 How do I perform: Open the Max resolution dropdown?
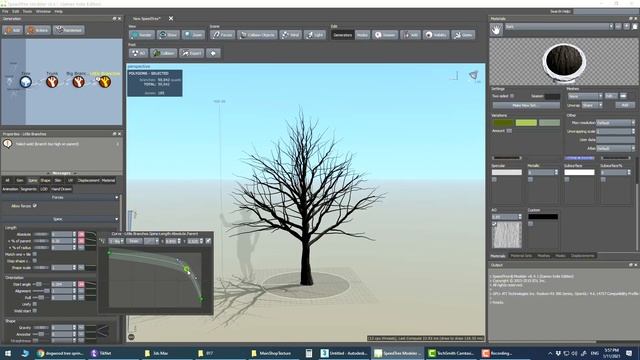(x=616, y=122)
